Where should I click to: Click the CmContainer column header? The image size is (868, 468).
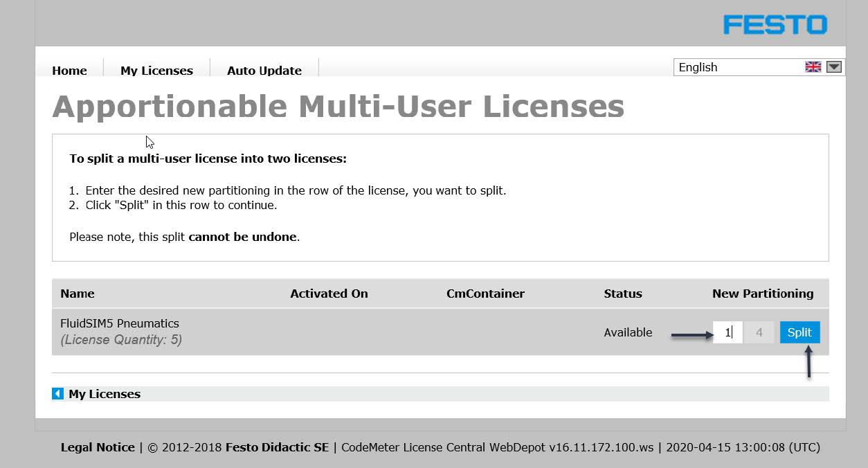point(485,294)
